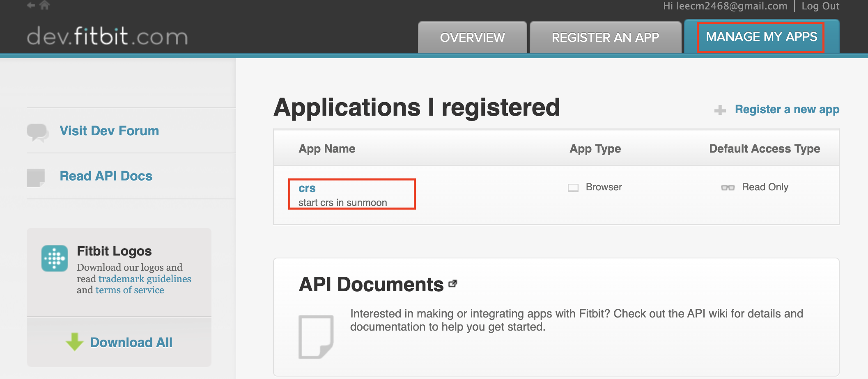Click the glasses Read Only icon
This screenshot has height=379, width=868.
click(x=728, y=188)
